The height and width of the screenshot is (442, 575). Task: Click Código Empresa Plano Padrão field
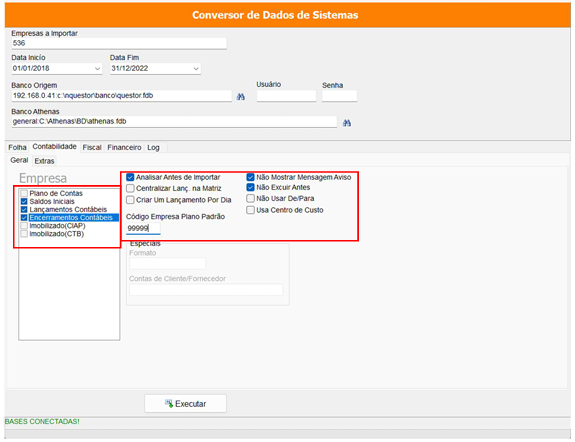[143, 229]
